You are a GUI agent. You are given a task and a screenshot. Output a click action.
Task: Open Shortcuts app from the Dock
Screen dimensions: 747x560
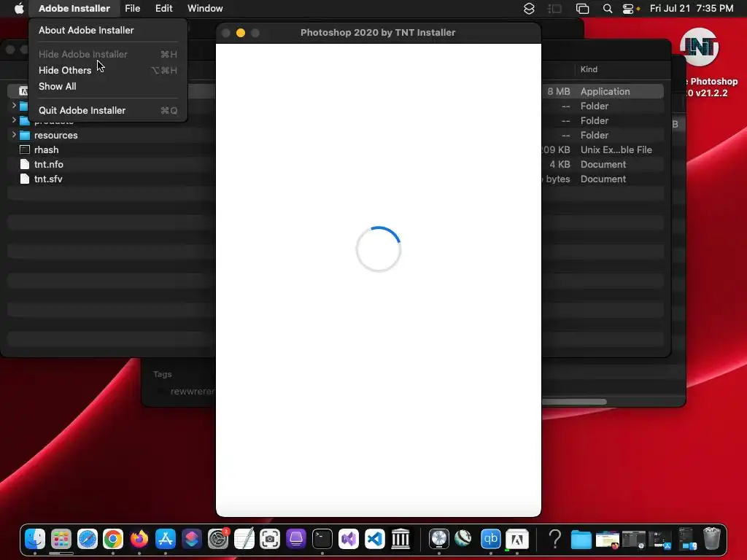[x=192, y=539]
